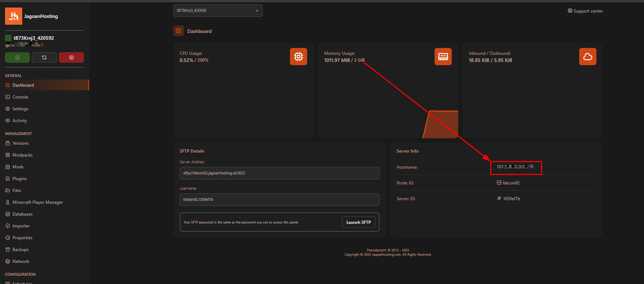Image resolution: width=644 pixels, height=284 pixels.
Task: Click the Hostname IP value
Action: [515, 167]
